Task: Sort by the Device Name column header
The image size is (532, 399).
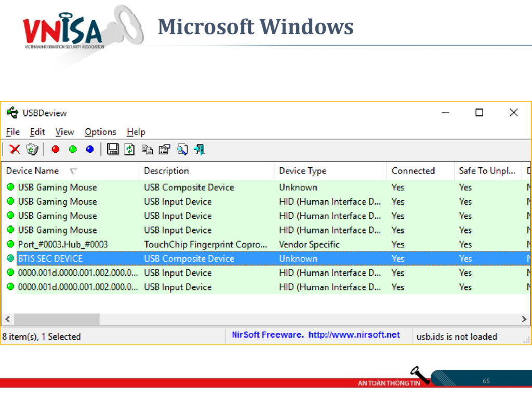Action: click(70, 170)
